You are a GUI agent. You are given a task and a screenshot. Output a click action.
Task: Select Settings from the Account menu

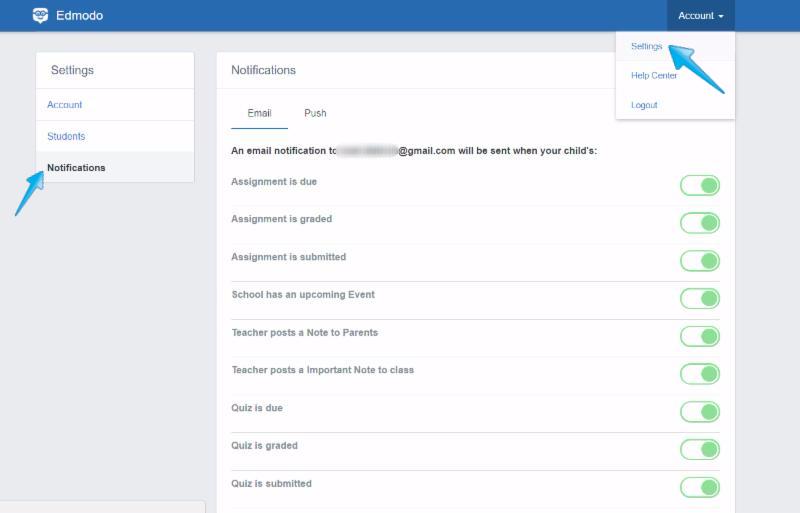(x=647, y=47)
